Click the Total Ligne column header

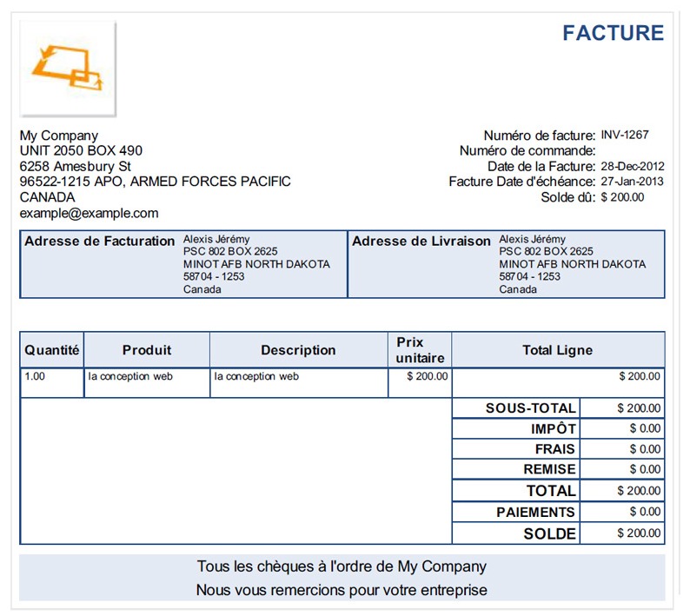(557, 350)
